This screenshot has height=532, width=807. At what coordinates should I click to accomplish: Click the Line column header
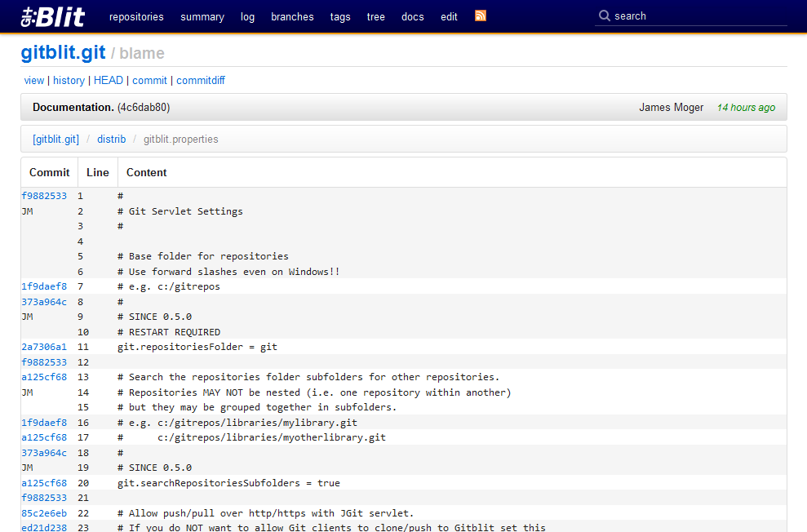tap(98, 172)
